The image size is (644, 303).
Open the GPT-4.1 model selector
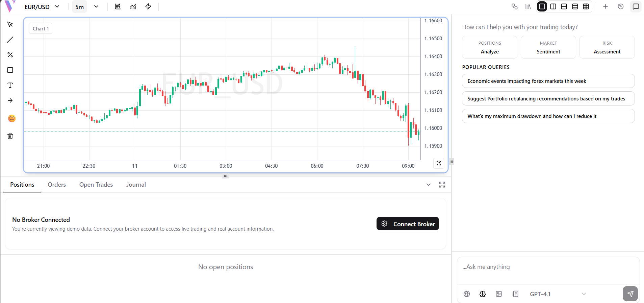tap(557, 294)
